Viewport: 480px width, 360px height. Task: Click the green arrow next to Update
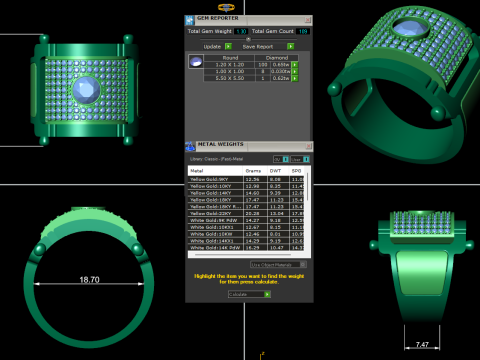click(228, 46)
